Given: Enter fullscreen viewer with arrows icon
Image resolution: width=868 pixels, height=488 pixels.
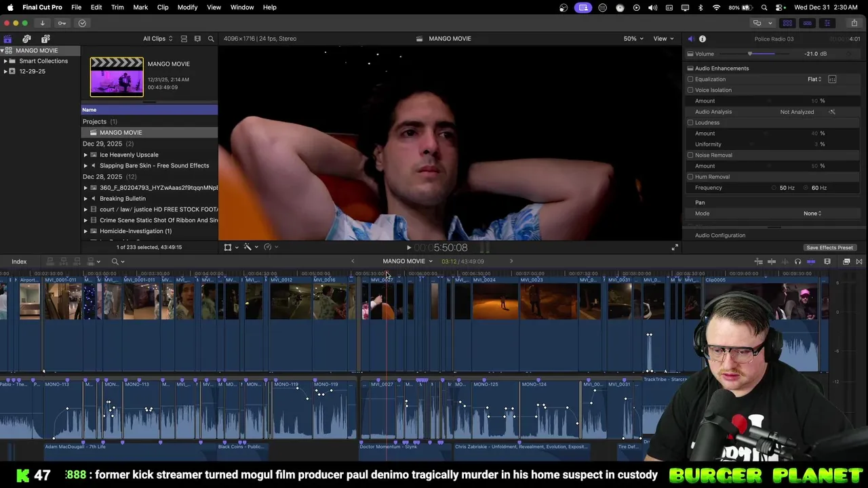Looking at the screenshot, I should tap(675, 247).
